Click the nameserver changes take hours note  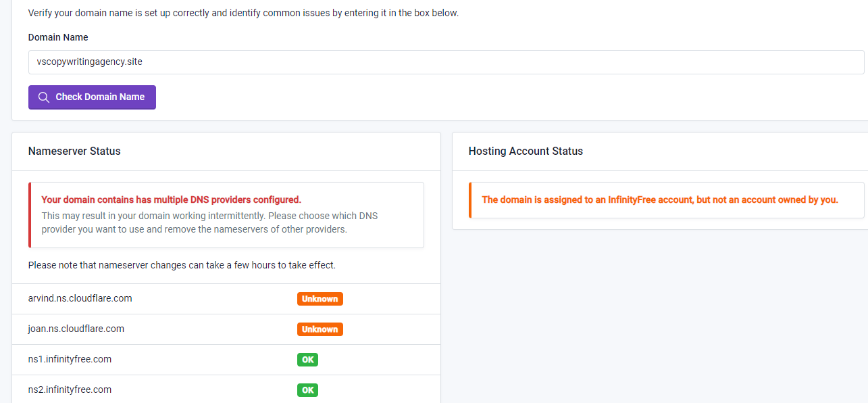(182, 265)
